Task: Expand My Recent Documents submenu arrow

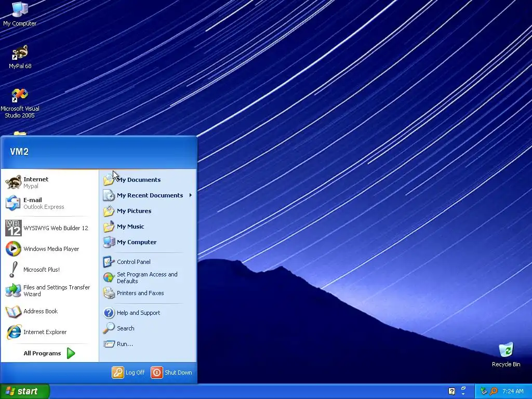Action: 191,195
